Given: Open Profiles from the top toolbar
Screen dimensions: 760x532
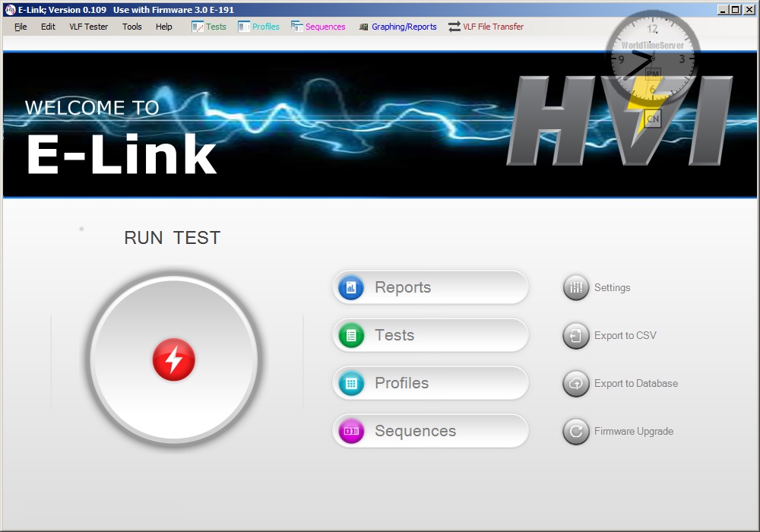Looking at the screenshot, I should (x=259, y=27).
